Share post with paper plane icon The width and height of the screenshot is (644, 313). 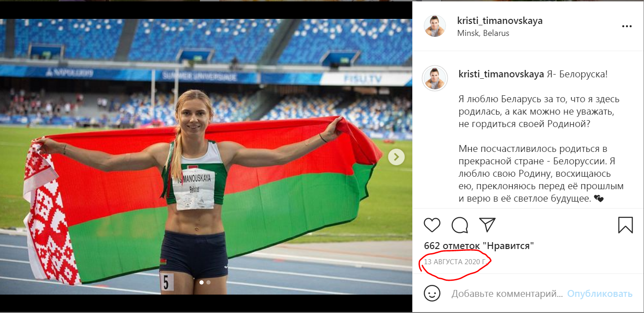coord(487,224)
